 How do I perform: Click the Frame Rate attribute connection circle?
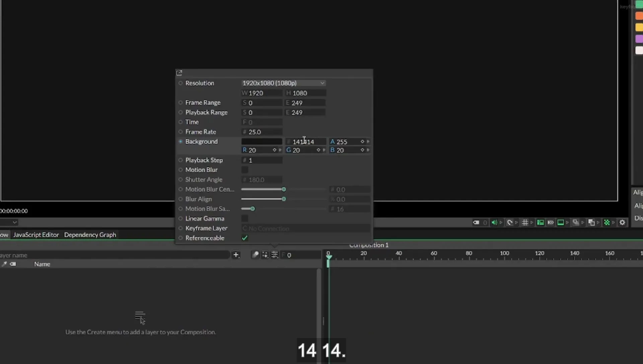point(181,132)
